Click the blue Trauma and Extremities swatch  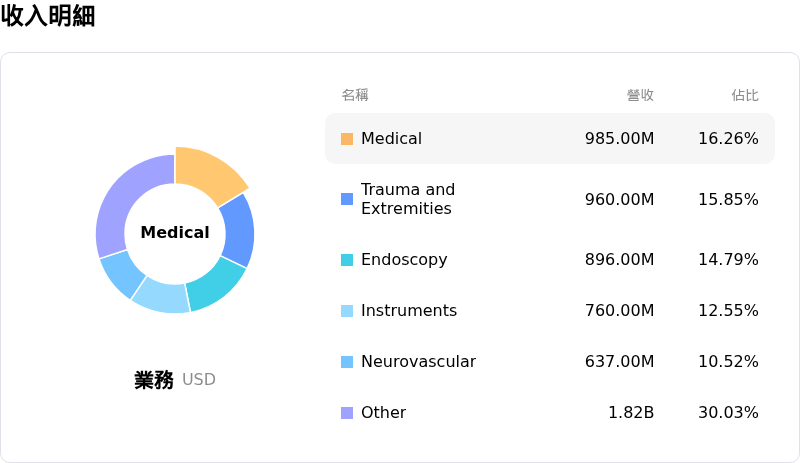pyautogui.click(x=347, y=199)
